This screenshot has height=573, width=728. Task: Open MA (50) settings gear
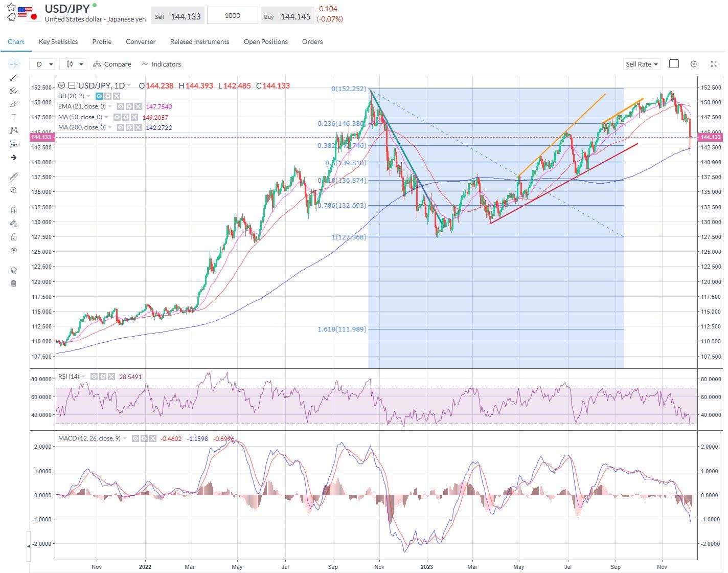click(x=126, y=117)
